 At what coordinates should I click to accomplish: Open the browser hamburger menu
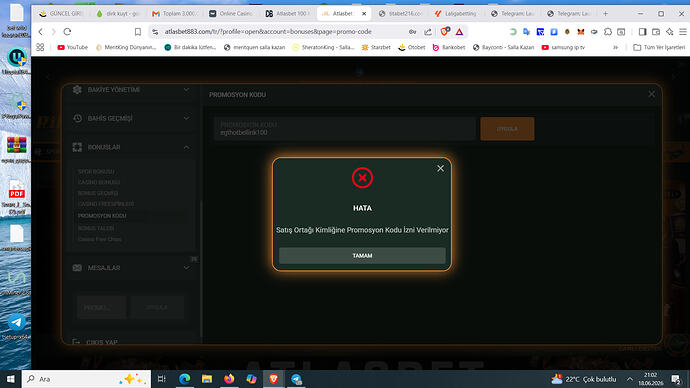click(x=683, y=32)
